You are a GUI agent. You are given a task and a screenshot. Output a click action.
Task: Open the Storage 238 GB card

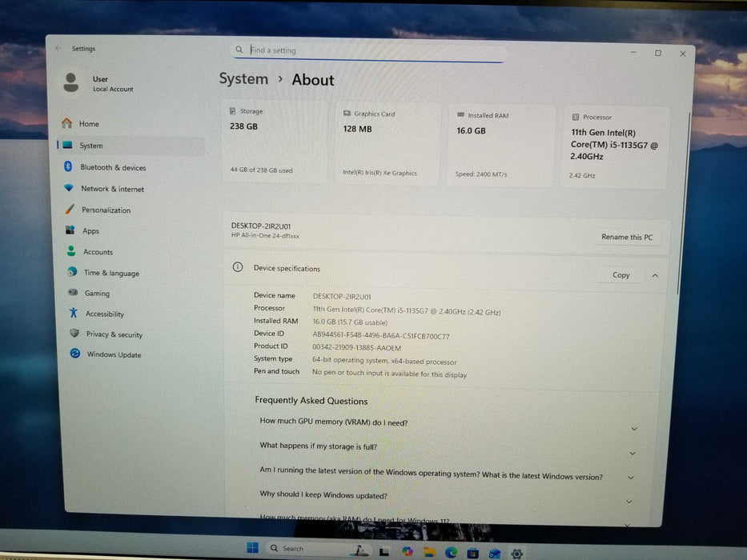(x=274, y=141)
